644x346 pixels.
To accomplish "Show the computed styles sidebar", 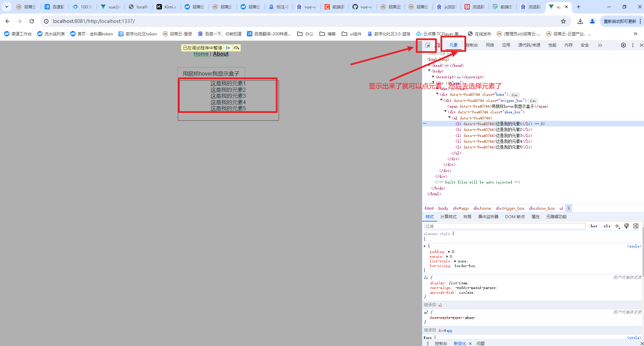I will point(636,226).
